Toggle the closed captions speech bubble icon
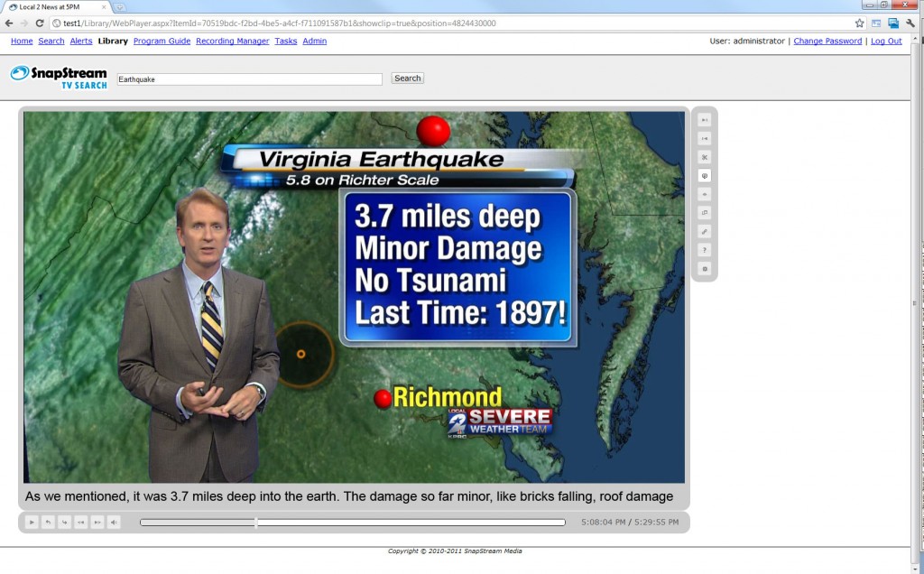 click(705, 176)
